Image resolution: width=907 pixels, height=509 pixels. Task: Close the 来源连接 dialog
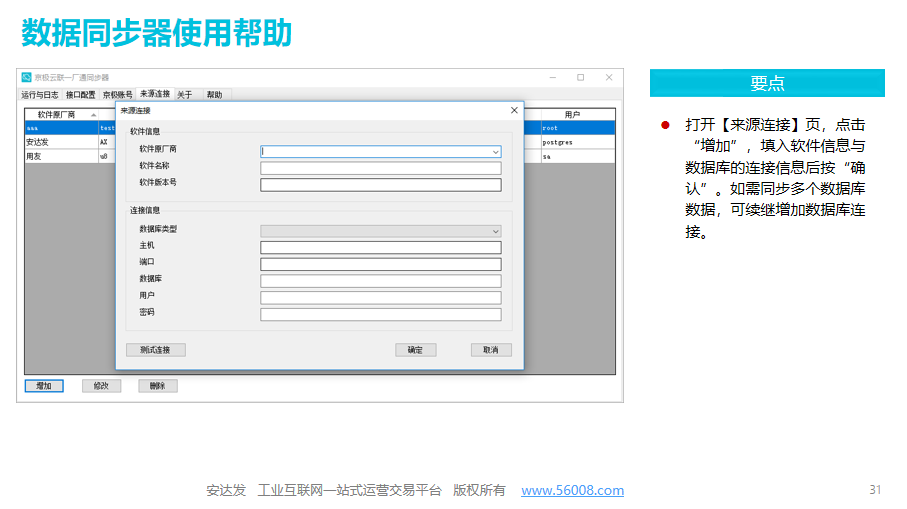click(514, 110)
